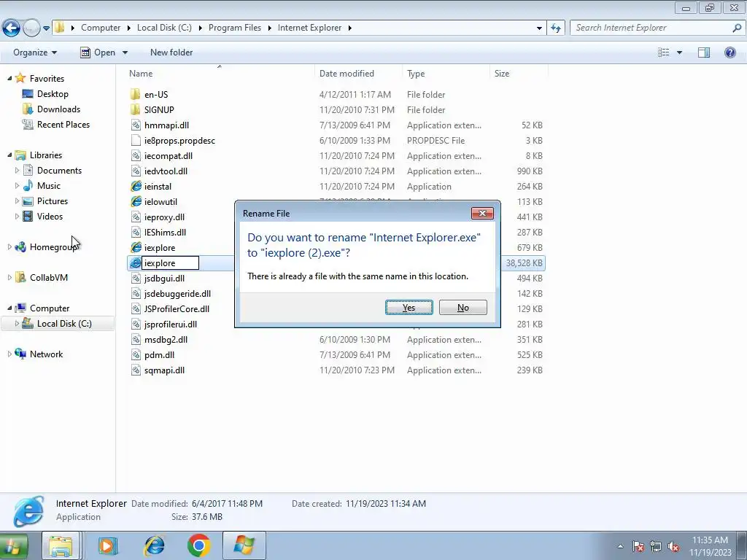
Task: Select the file msdbg2.dll
Action: [166, 340]
